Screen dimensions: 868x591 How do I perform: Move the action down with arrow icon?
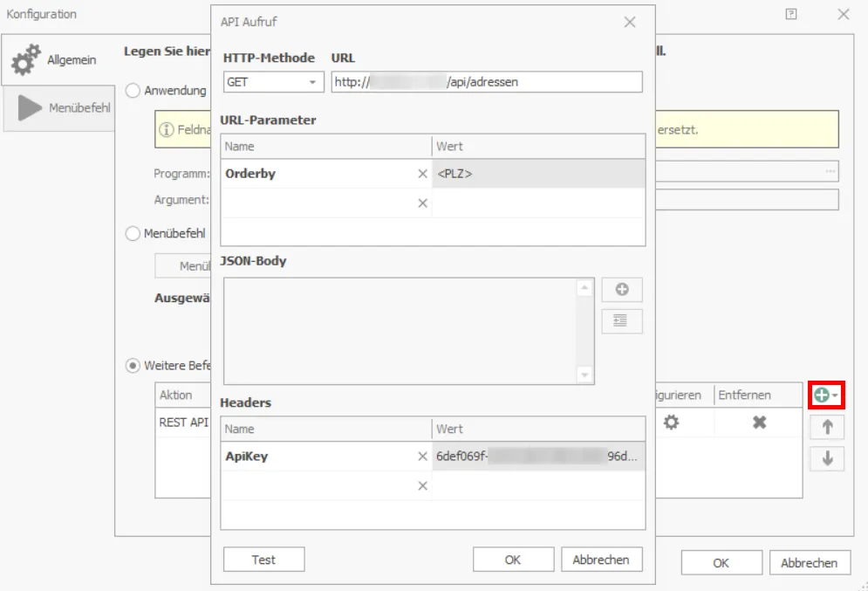pos(827,458)
